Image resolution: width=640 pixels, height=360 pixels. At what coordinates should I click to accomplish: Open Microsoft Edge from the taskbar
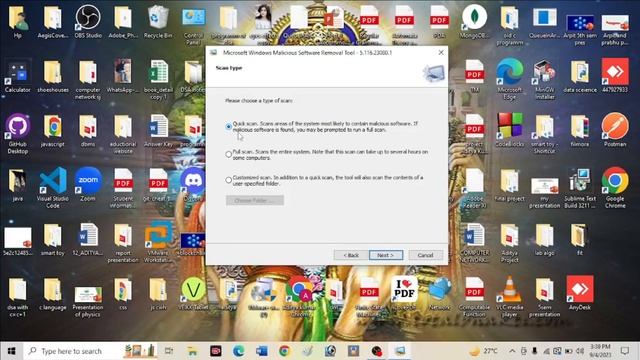[238, 351]
